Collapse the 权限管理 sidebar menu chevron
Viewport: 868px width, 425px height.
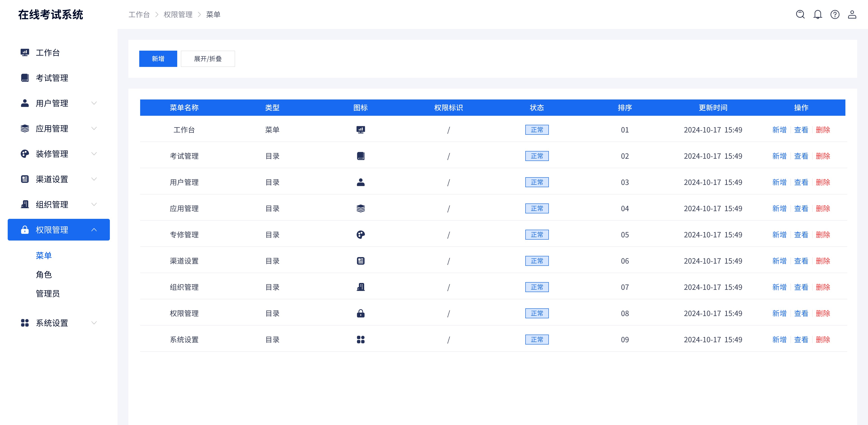(x=94, y=230)
